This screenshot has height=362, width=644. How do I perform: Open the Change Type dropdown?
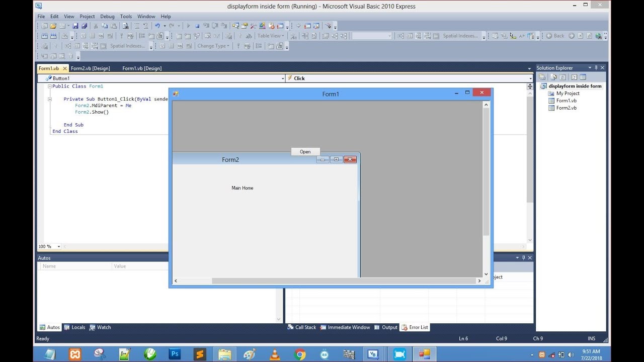(x=213, y=46)
